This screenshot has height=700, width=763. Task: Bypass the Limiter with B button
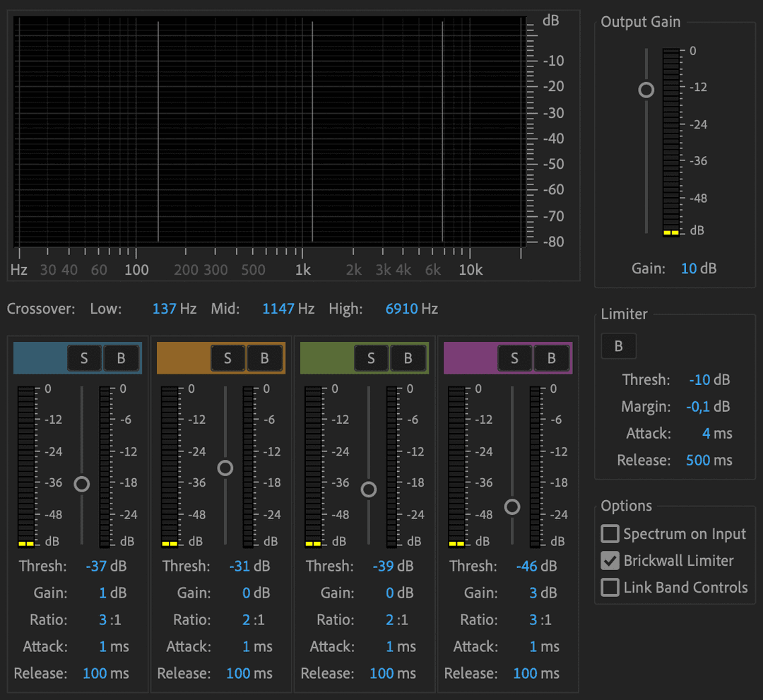point(618,346)
